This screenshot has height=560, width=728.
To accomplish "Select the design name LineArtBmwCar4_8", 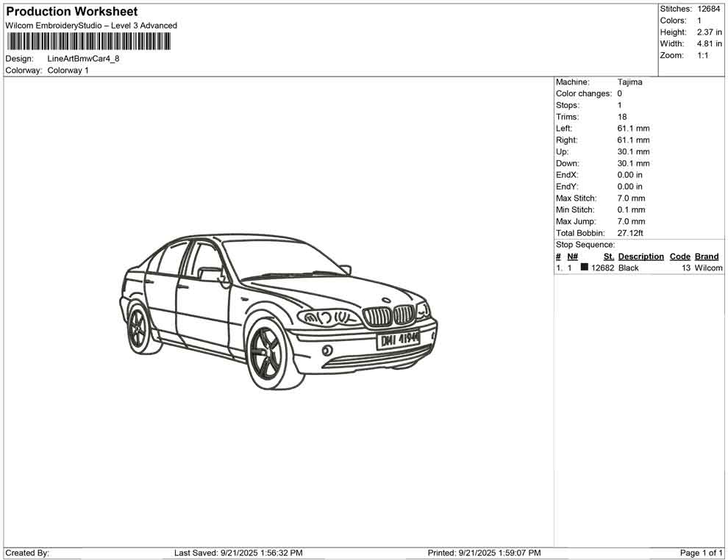I will (84, 59).
